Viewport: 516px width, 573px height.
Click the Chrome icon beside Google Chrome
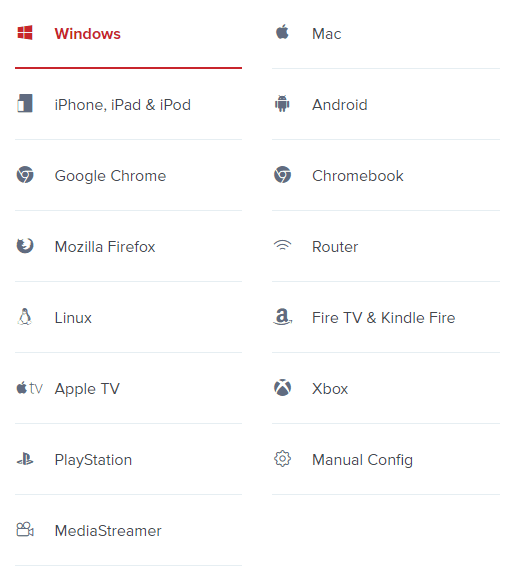point(25,175)
